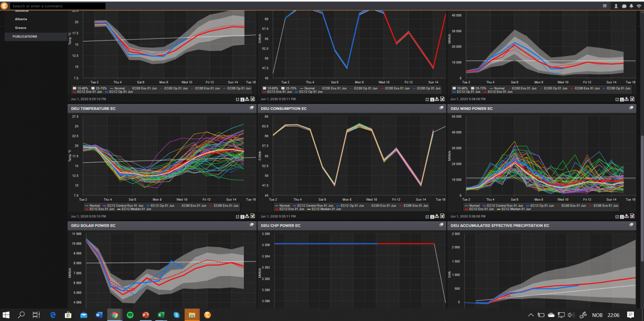
Task: Click the user profile icon in the top bar
Action: tap(615, 6)
